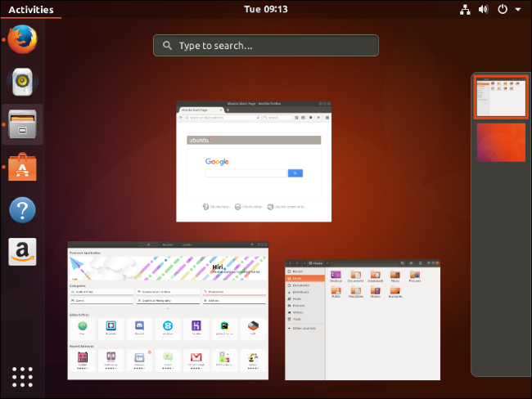
Task: Click the power icon in top bar
Action: pyautogui.click(x=503, y=10)
